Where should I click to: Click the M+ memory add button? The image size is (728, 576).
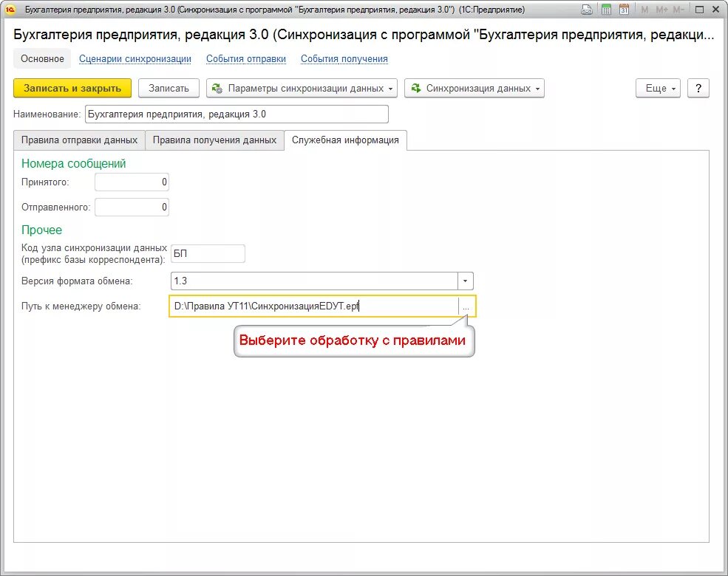pyautogui.click(x=661, y=10)
